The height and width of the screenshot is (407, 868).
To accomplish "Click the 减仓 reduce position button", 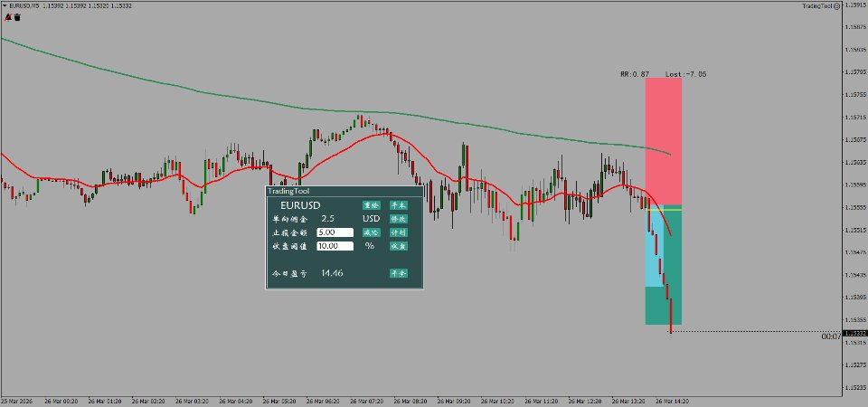I will [371, 232].
